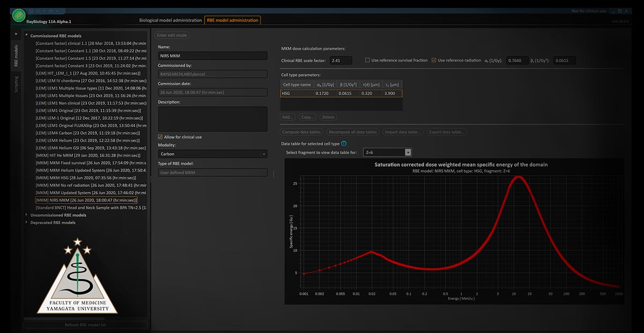Select the HSG cell type row name
The width and height of the screenshot is (644, 333).
[x=297, y=93]
